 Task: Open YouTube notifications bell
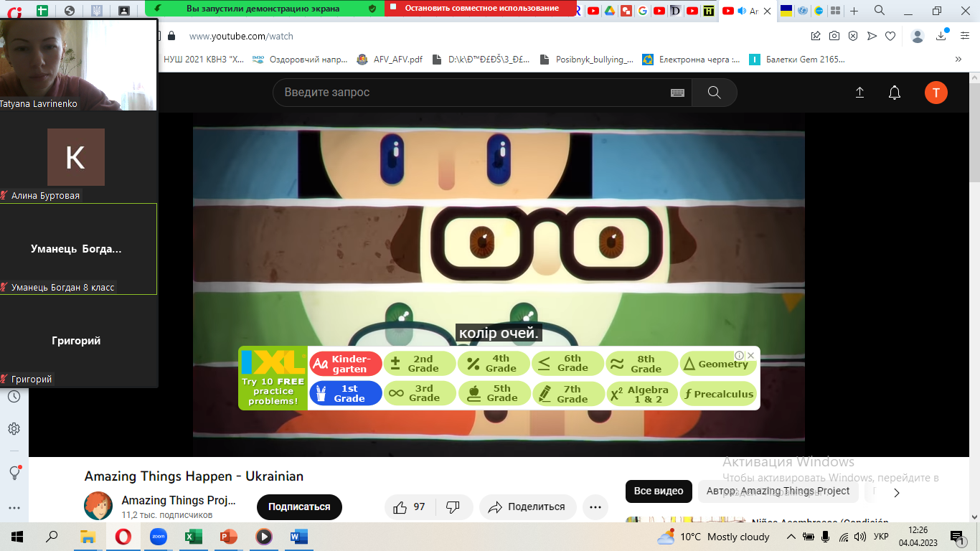895,93
